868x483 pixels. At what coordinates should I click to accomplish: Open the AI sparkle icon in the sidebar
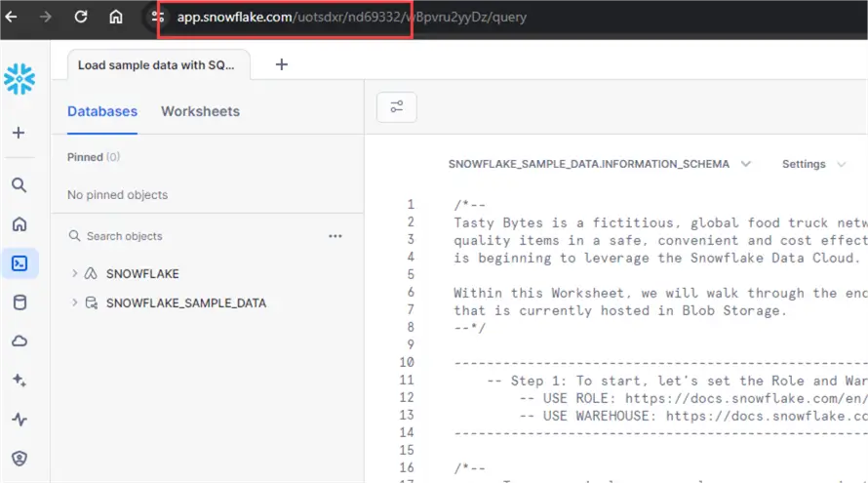pyautogui.click(x=20, y=380)
